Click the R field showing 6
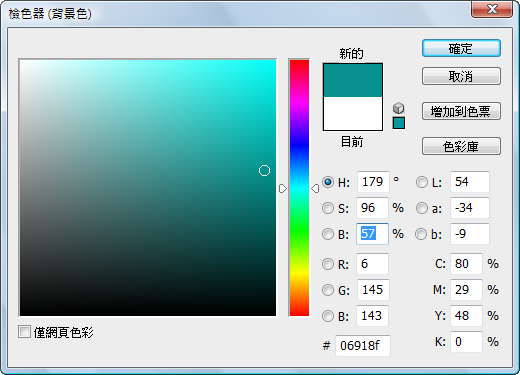This screenshot has width=520, height=375. [x=372, y=264]
